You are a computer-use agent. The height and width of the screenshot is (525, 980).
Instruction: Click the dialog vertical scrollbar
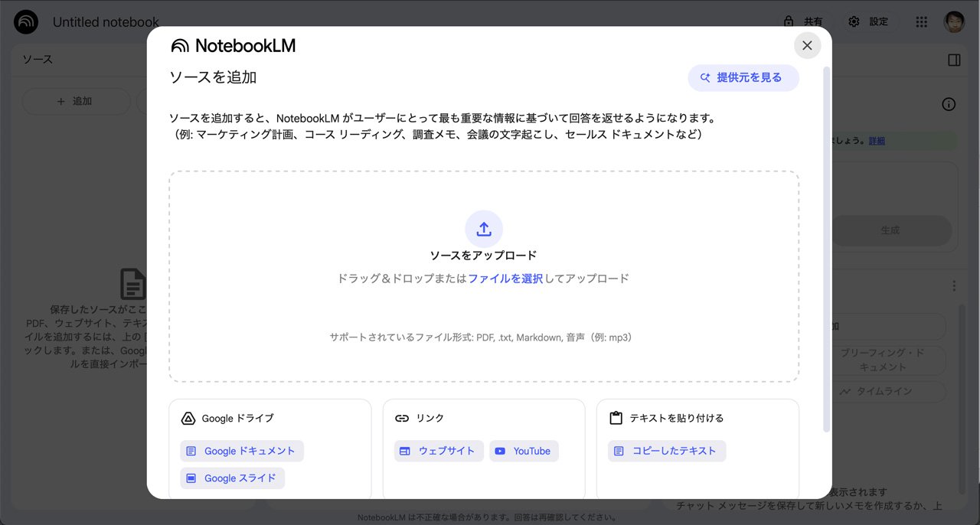826,249
